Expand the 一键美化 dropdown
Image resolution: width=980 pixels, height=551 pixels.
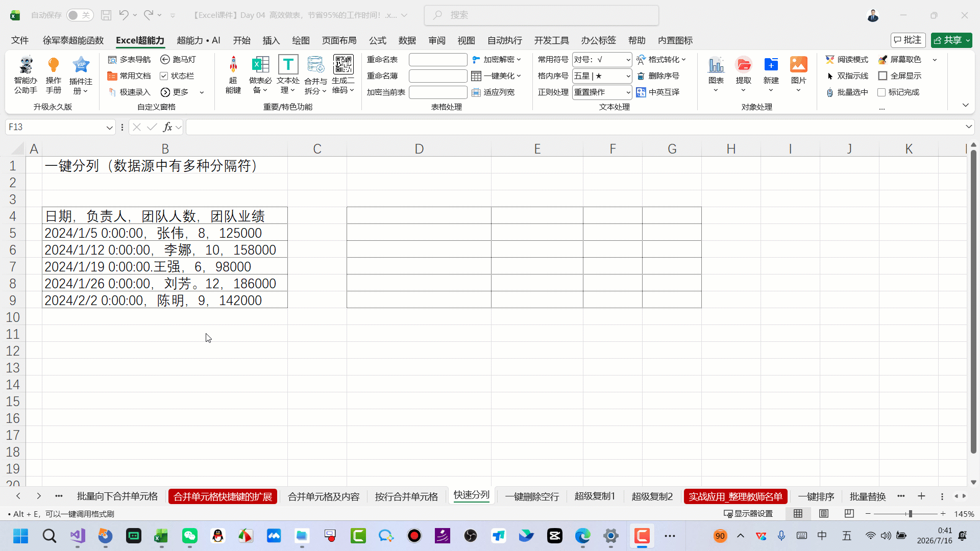click(x=519, y=76)
